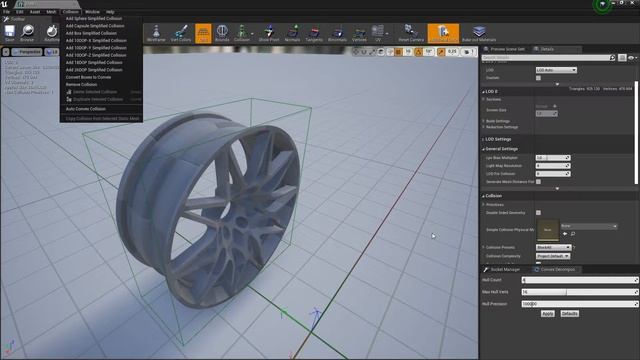The width and height of the screenshot is (640, 360).
Task: Toggle Generate Mesh Distance Field checkbox
Action: click(538, 182)
